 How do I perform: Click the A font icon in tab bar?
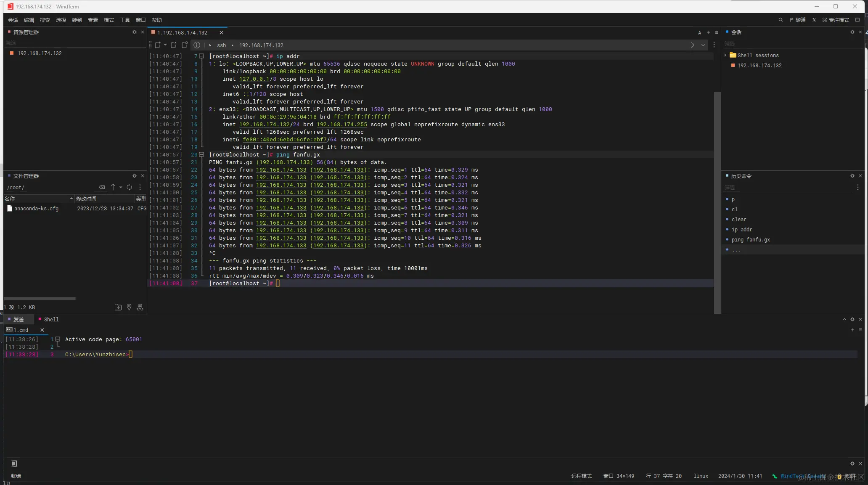700,32
